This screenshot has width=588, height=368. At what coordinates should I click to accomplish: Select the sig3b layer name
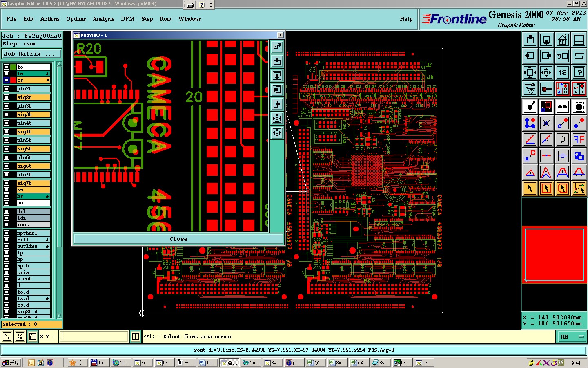tap(33, 114)
